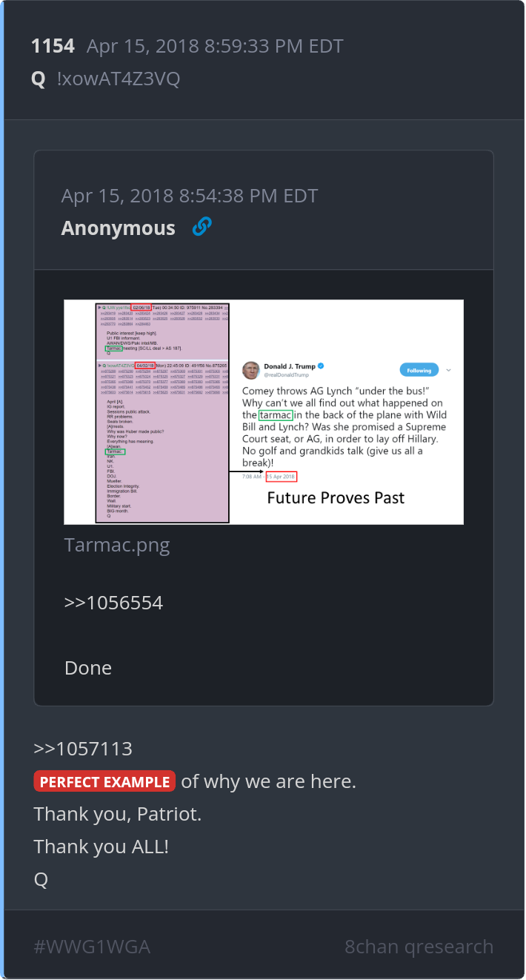
Task: Follow the >>1057113 reply reference
Action: pyautogui.click(x=83, y=749)
